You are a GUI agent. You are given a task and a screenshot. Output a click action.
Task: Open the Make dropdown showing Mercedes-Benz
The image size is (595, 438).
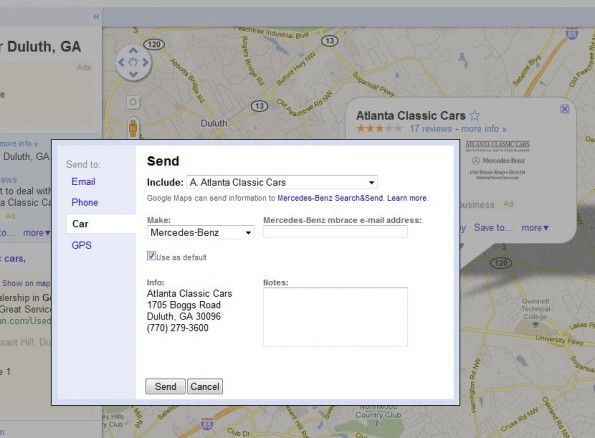[x=200, y=232]
